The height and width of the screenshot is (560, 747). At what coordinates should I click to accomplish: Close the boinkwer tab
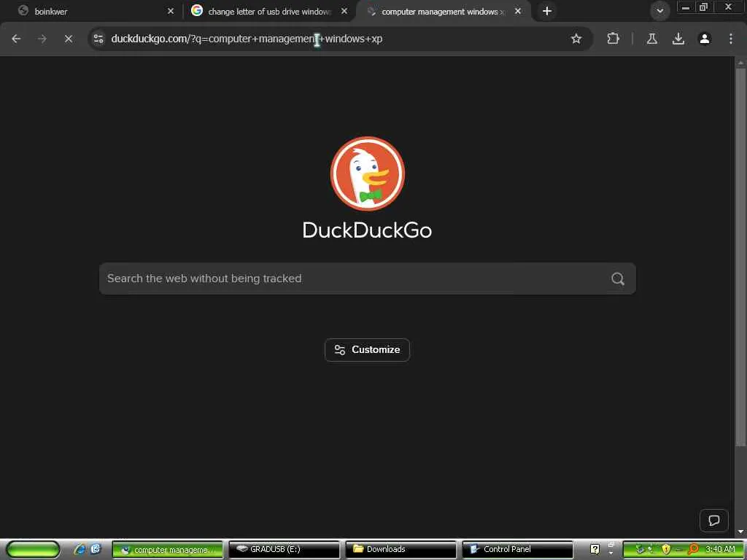coord(171,11)
